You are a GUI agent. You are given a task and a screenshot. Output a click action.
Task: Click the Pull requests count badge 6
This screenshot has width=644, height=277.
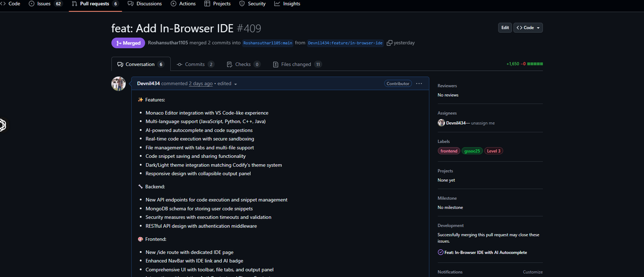pos(115,4)
